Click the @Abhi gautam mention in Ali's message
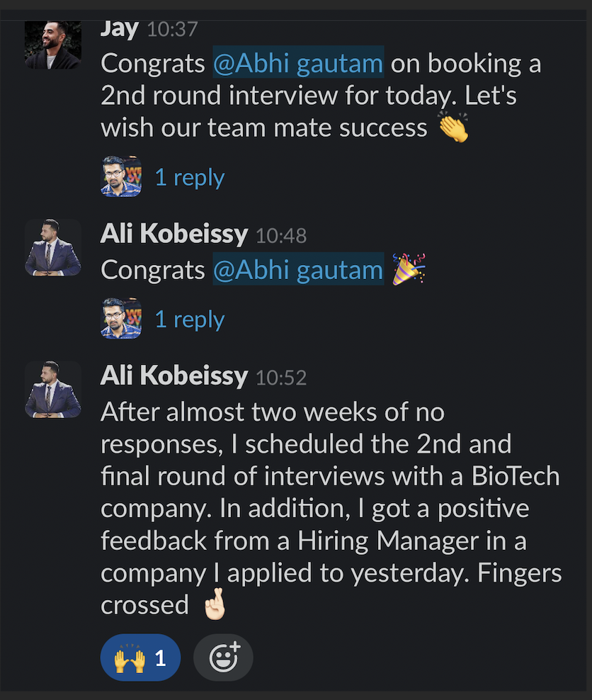The width and height of the screenshot is (592, 700). pos(298,270)
